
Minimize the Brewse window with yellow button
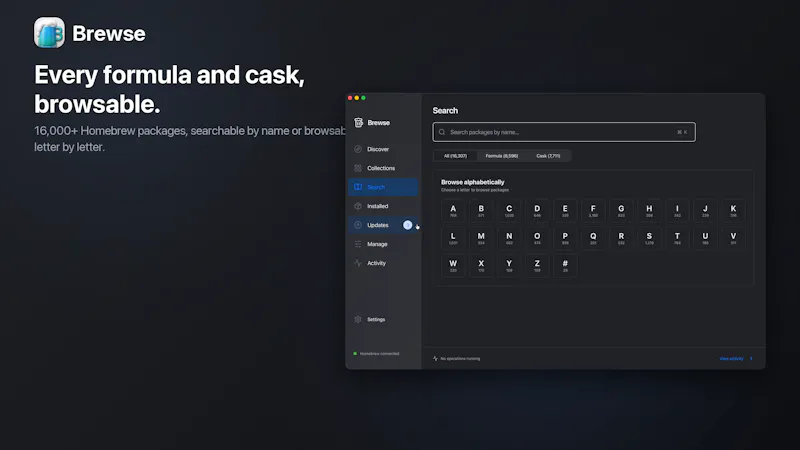pos(357,98)
